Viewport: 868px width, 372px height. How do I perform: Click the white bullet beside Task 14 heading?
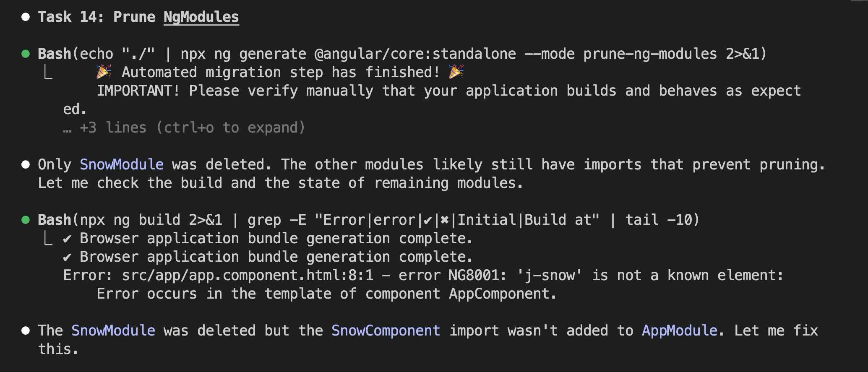pos(26,17)
